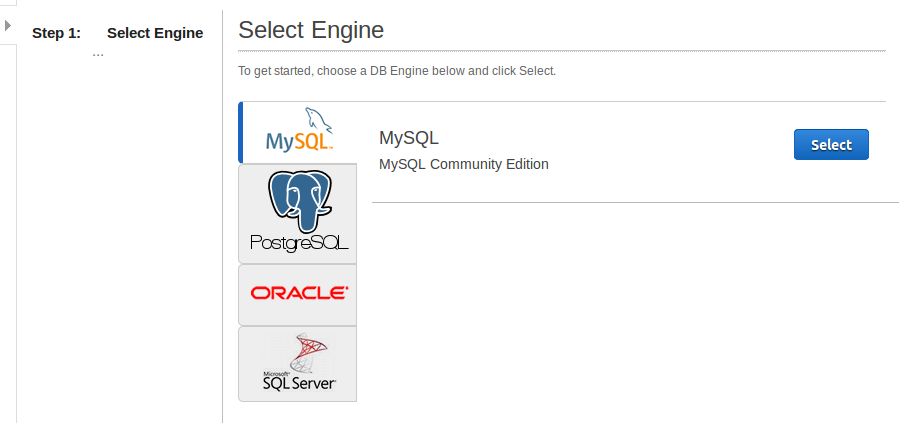
Task: Choose the PostgreSQL elephant logo
Action: click(x=299, y=201)
